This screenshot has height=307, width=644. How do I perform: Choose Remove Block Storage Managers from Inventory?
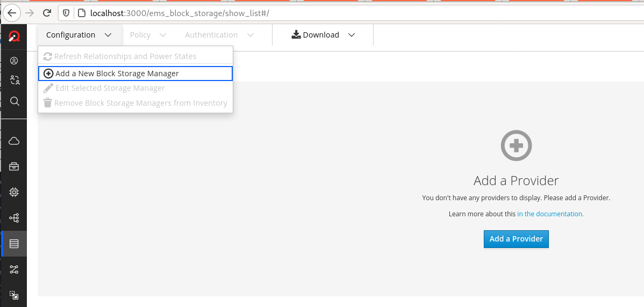pyautogui.click(x=135, y=103)
